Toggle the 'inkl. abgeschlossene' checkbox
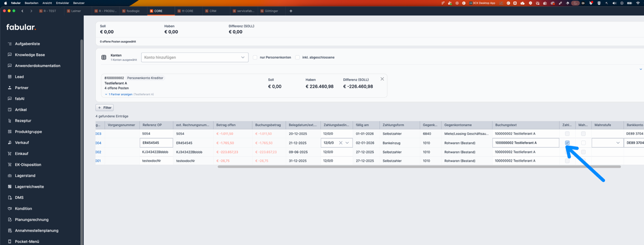 (x=298, y=57)
